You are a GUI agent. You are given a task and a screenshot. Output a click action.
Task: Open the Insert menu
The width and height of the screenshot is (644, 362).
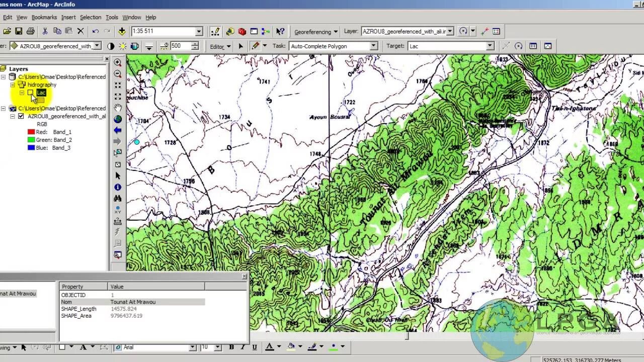pyautogui.click(x=68, y=17)
